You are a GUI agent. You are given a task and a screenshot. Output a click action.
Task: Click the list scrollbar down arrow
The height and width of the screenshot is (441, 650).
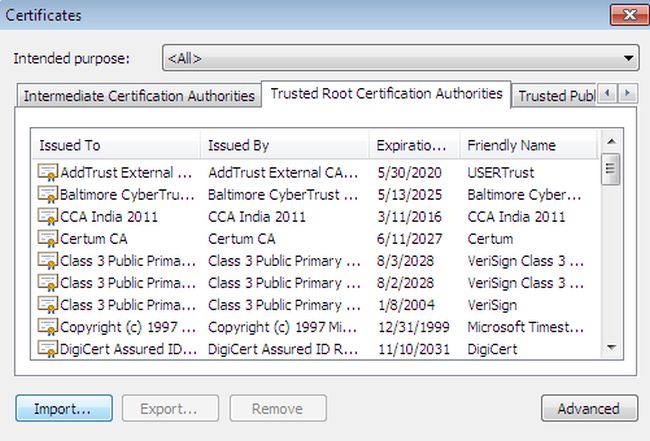point(611,347)
